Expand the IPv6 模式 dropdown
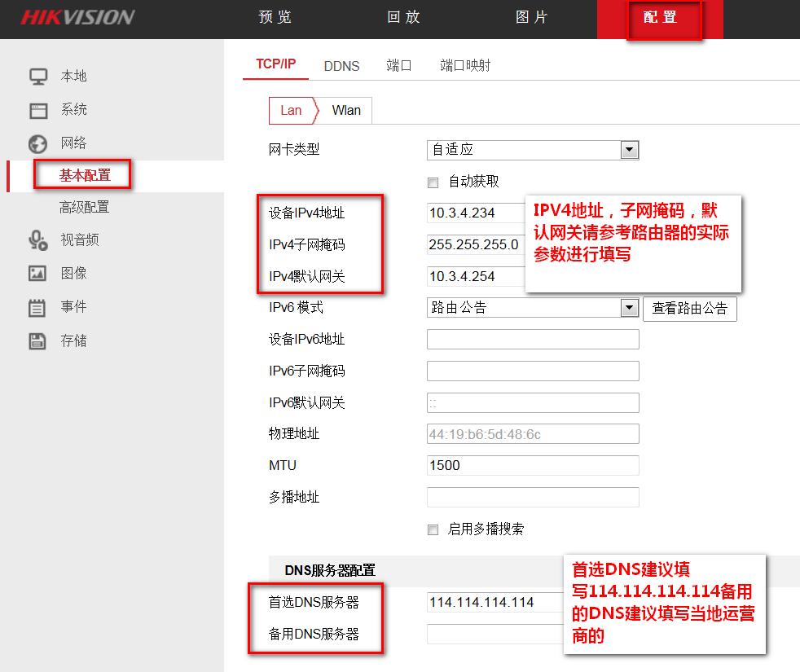The image size is (800, 672). coord(629,308)
